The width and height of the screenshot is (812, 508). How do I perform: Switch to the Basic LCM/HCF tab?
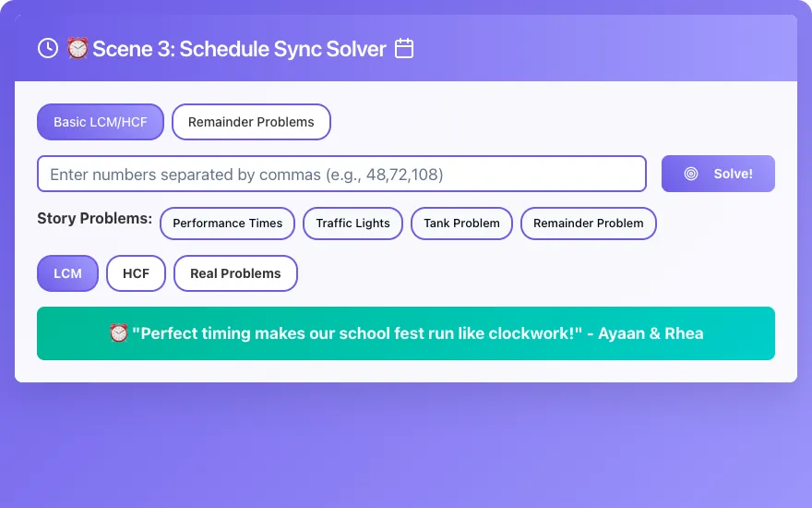click(x=101, y=122)
